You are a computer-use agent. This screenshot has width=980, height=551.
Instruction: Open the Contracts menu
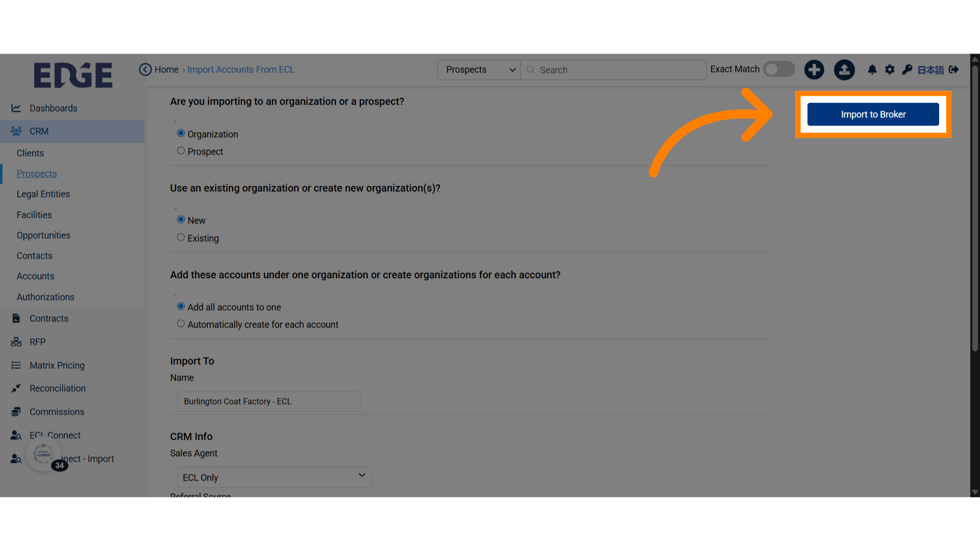point(49,318)
